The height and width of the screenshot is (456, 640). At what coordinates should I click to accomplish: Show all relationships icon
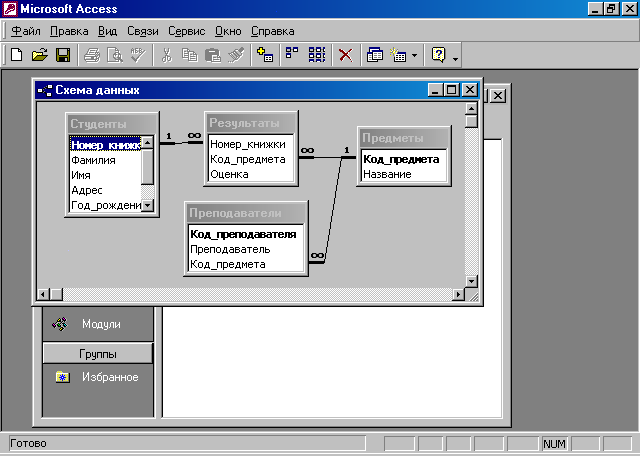click(x=317, y=54)
